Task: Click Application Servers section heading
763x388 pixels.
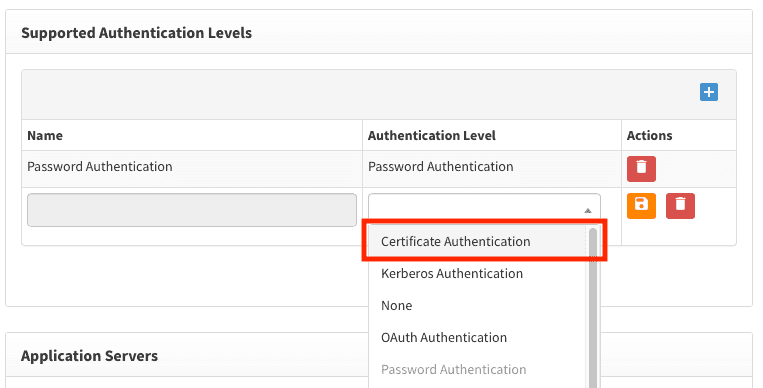Action: pyautogui.click(x=90, y=356)
